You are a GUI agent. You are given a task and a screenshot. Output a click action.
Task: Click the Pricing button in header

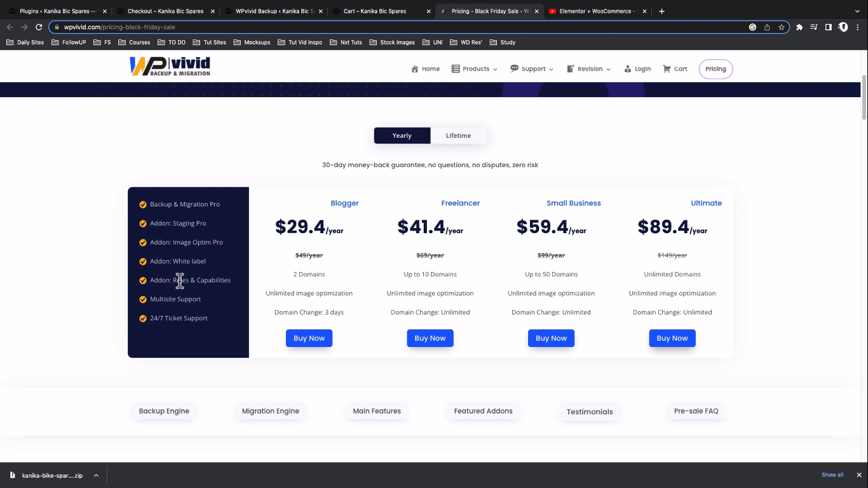click(x=715, y=69)
